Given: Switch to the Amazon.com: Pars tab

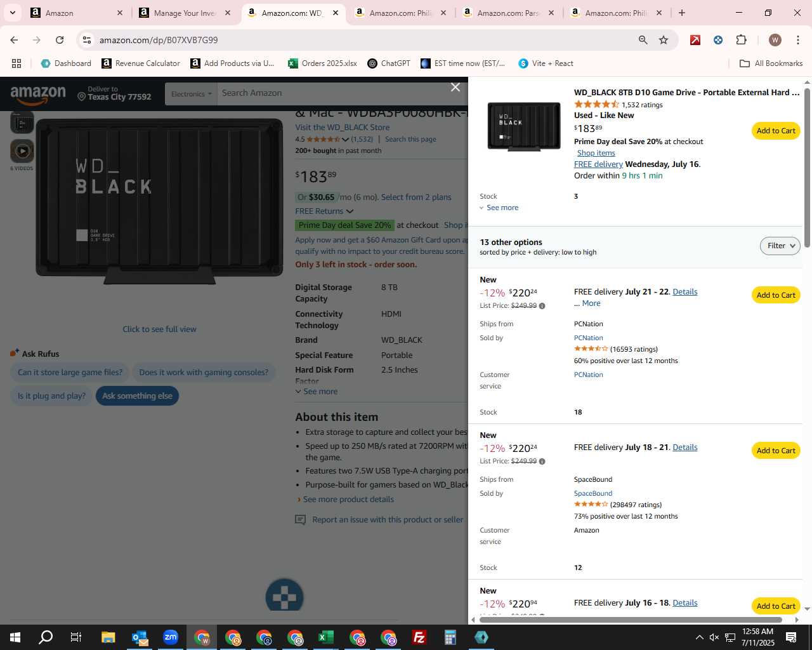Looking at the screenshot, I should coord(508,13).
